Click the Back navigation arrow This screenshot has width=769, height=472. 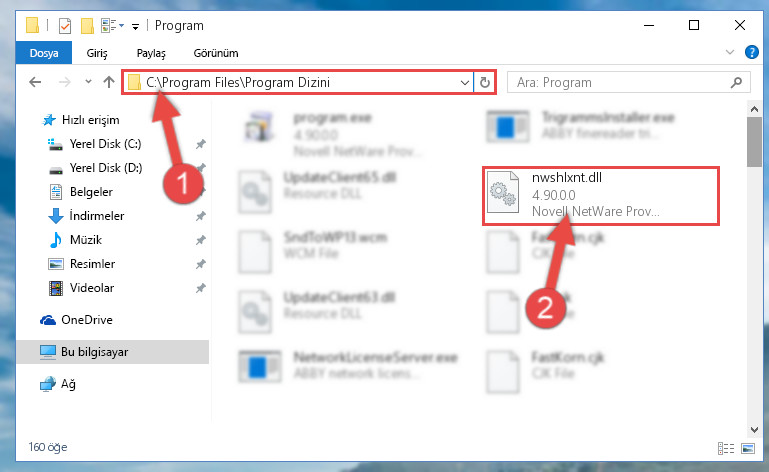35,82
